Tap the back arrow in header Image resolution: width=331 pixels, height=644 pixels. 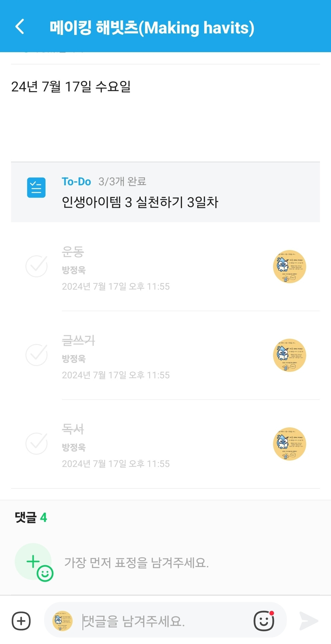point(20,27)
